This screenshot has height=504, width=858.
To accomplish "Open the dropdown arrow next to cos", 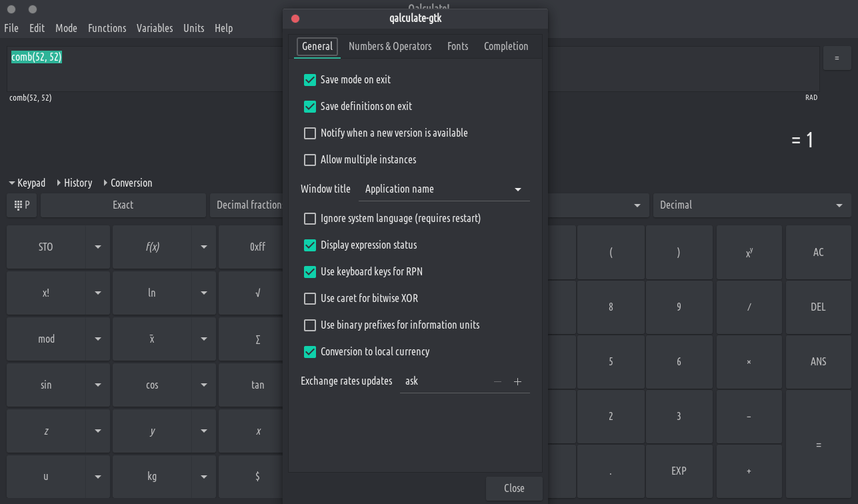I will point(204,385).
